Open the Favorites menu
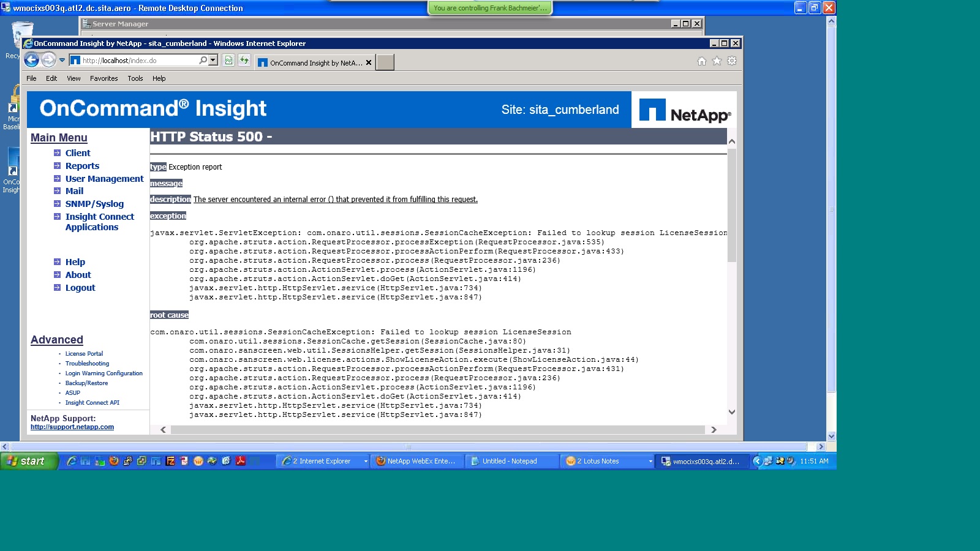The image size is (980, 551). tap(104, 78)
